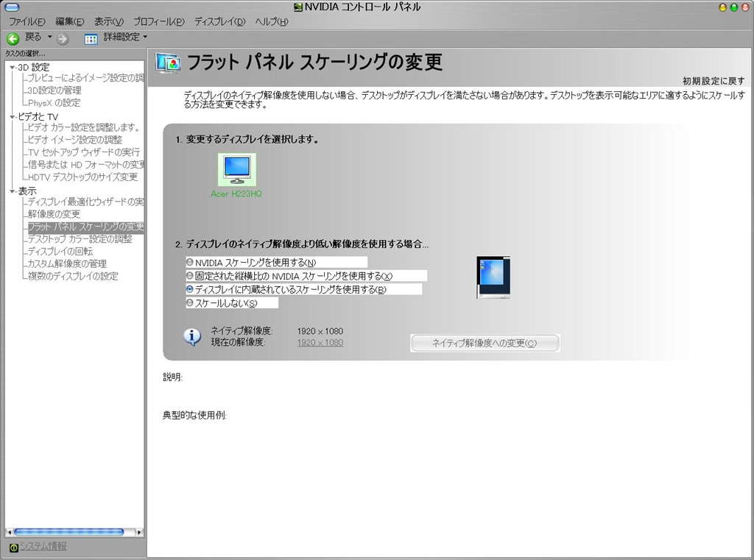Click the 詳細設定 view icon
Image resolution: width=754 pixels, height=560 pixels.
tap(91, 39)
